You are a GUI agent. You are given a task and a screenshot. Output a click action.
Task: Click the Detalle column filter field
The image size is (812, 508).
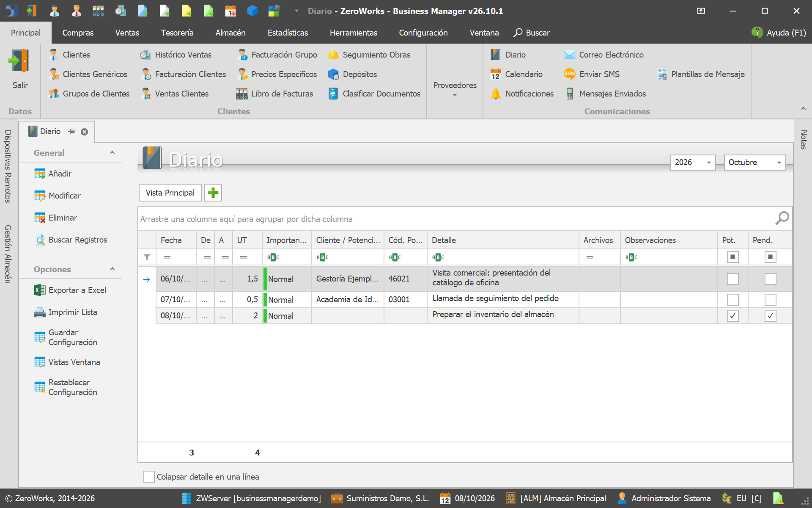coord(503,257)
